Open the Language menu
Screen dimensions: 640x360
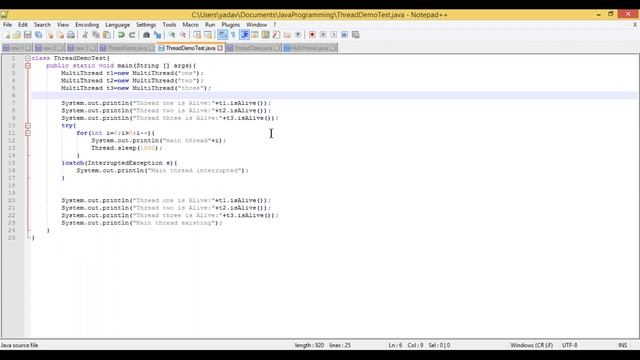(118, 25)
